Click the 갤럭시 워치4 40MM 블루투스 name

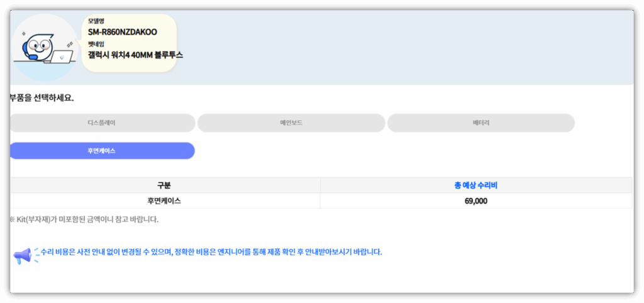click(135, 55)
